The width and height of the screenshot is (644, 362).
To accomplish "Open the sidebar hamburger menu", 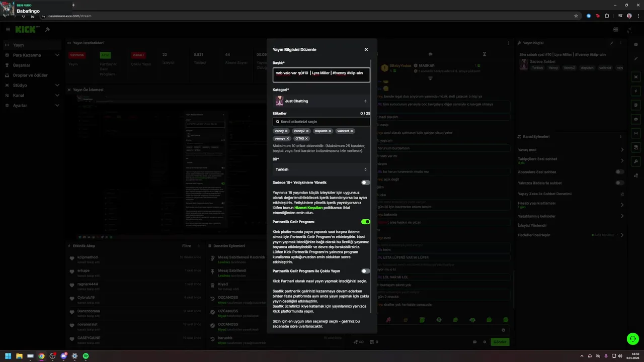I will point(8,30).
